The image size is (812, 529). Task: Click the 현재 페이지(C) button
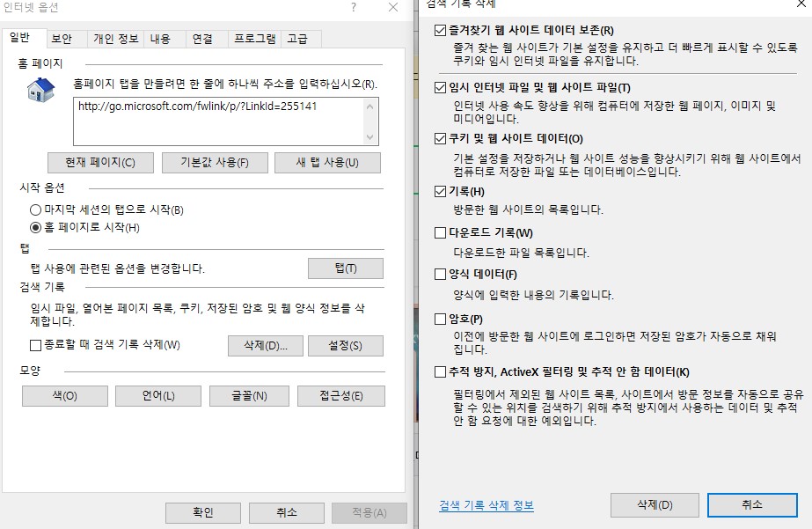click(x=100, y=163)
